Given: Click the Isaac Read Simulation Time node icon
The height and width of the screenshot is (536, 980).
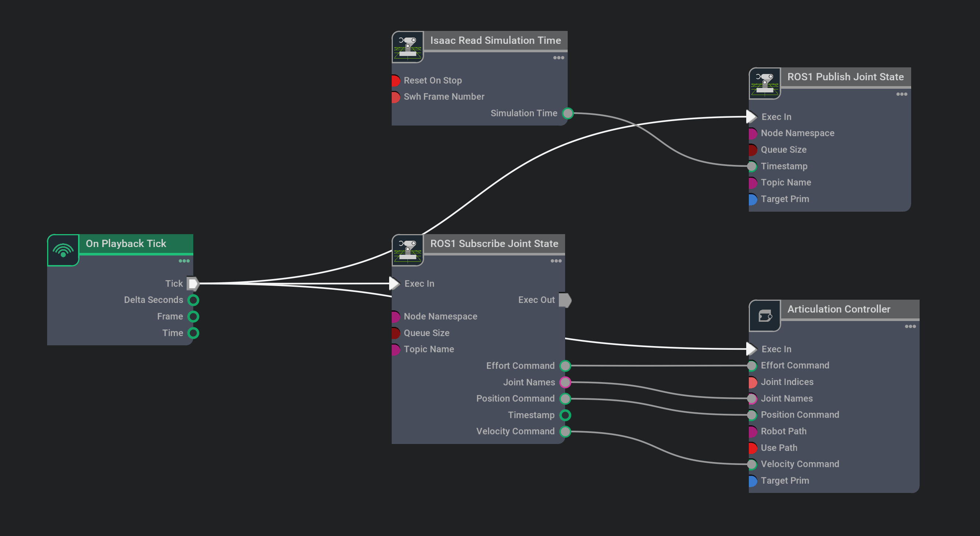Looking at the screenshot, I should pos(408,47).
